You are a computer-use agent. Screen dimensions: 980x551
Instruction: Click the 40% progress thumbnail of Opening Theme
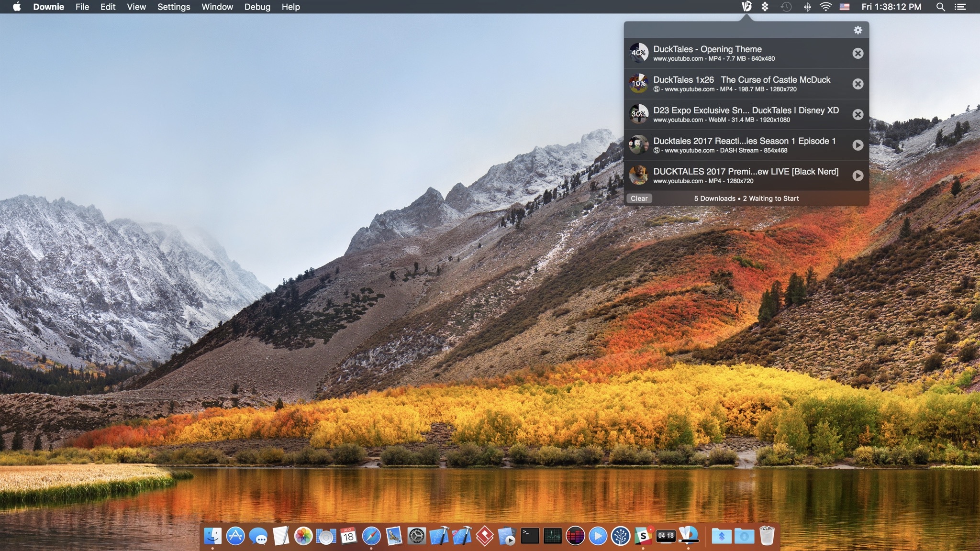click(x=638, y=53)
